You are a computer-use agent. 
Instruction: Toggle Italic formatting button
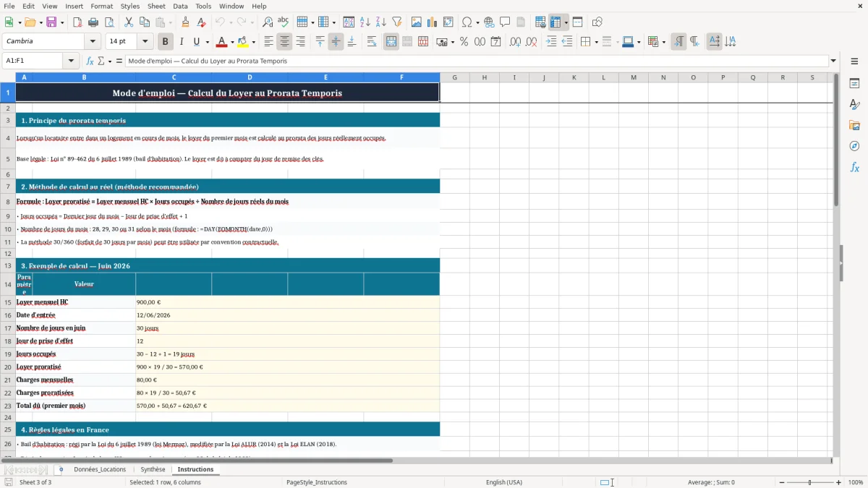(181, 42)
